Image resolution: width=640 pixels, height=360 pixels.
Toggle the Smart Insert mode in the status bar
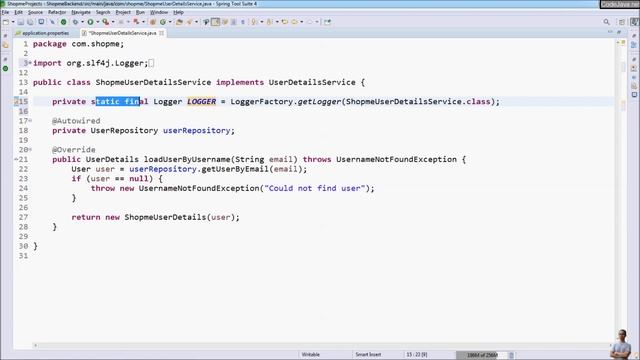(368, 355)
